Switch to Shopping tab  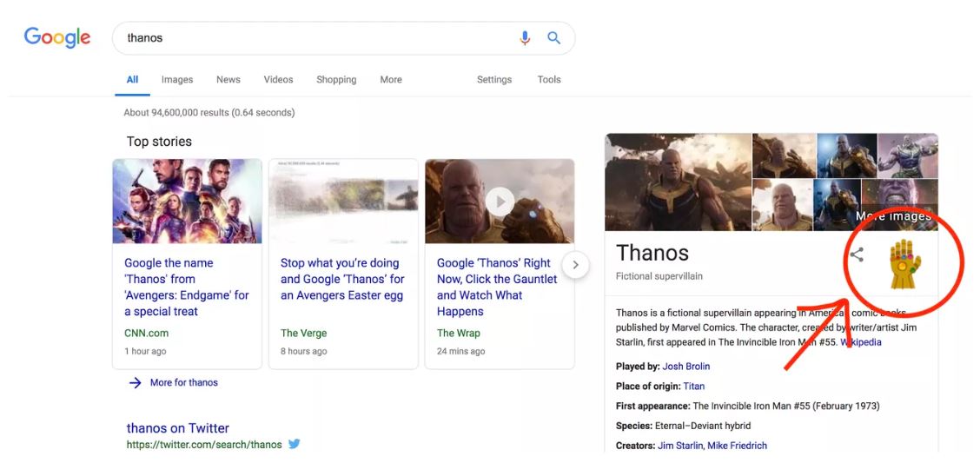coord(336,79)
